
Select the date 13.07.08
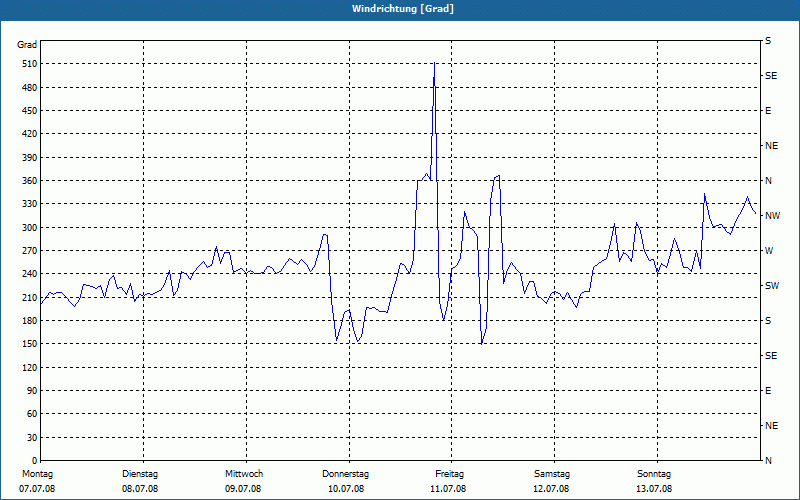(654, 489)
